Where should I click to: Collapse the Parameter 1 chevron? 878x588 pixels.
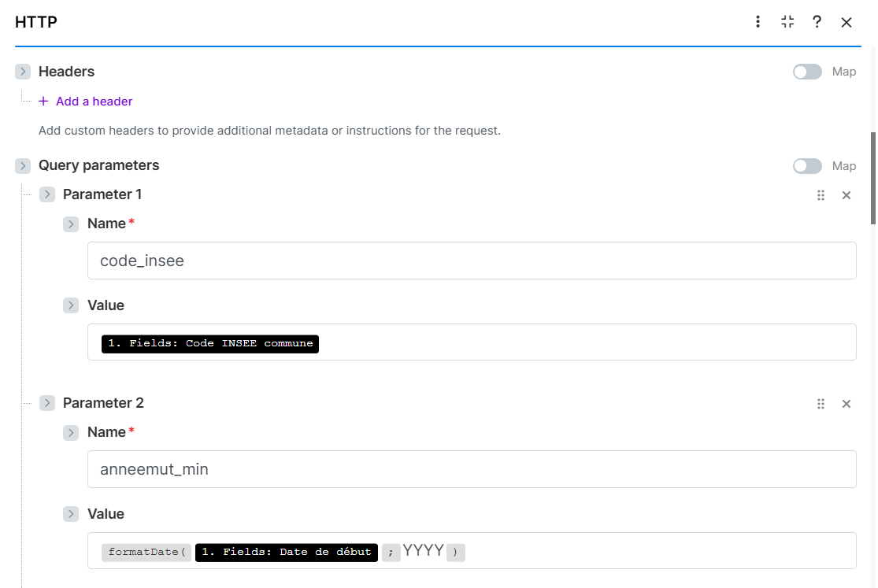[x=47, y=194]
